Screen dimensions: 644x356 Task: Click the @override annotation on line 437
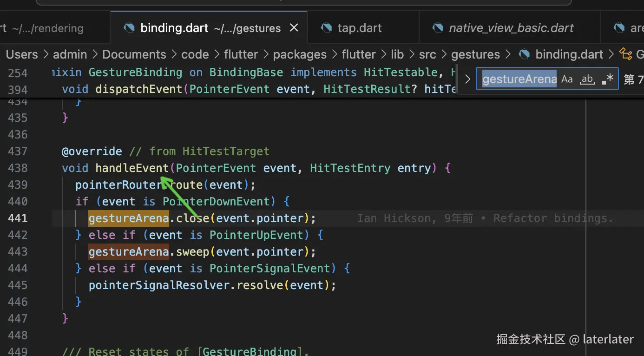[x=92, y=151]
